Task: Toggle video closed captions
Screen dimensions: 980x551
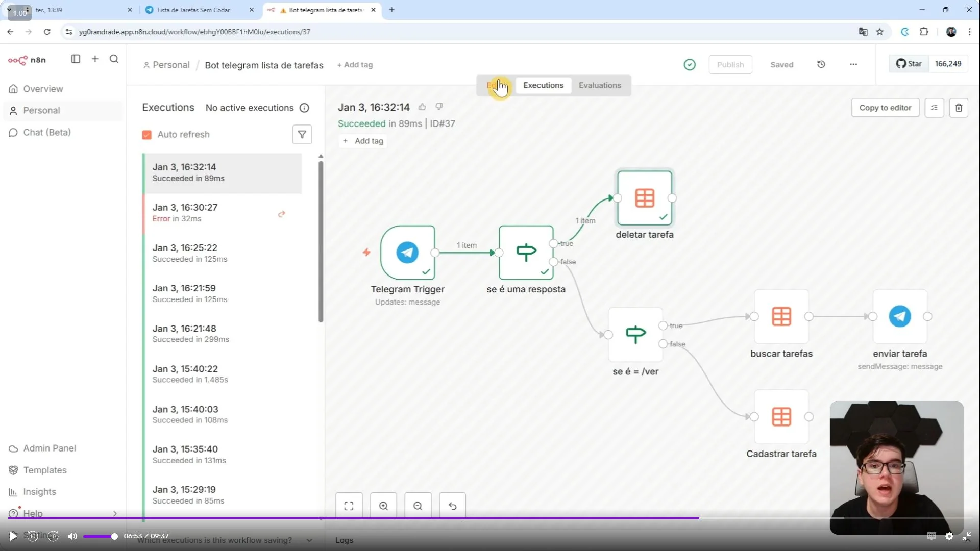Action: [932, 536]
